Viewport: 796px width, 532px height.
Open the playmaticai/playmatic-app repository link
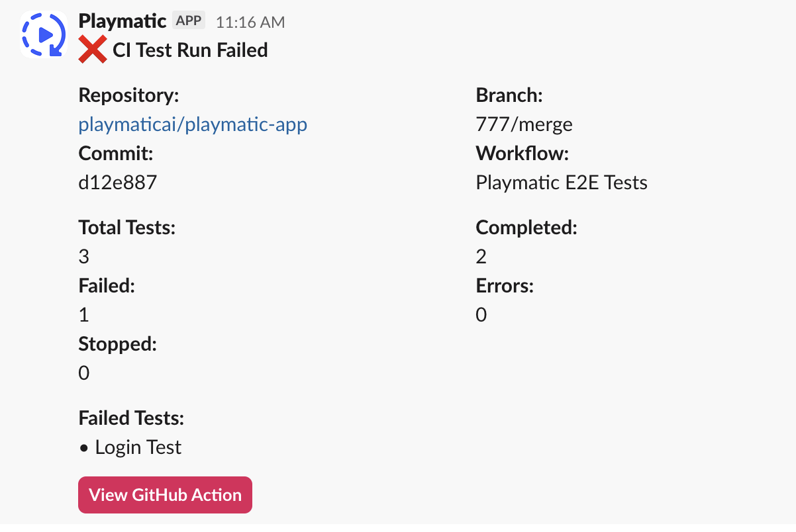[193, 124]
